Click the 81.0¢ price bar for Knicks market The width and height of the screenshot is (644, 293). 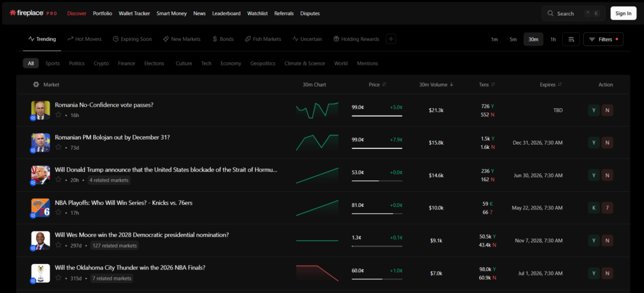point(377,213)
